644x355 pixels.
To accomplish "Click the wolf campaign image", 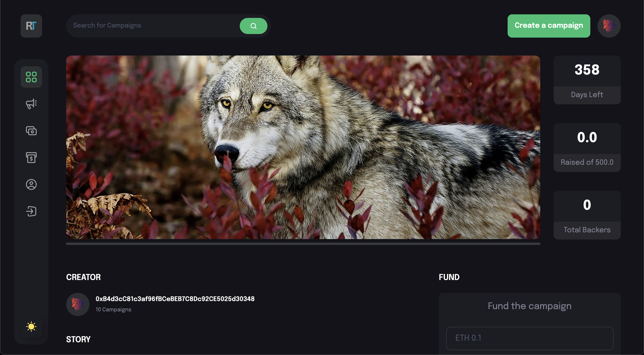I will coord(303,147).
